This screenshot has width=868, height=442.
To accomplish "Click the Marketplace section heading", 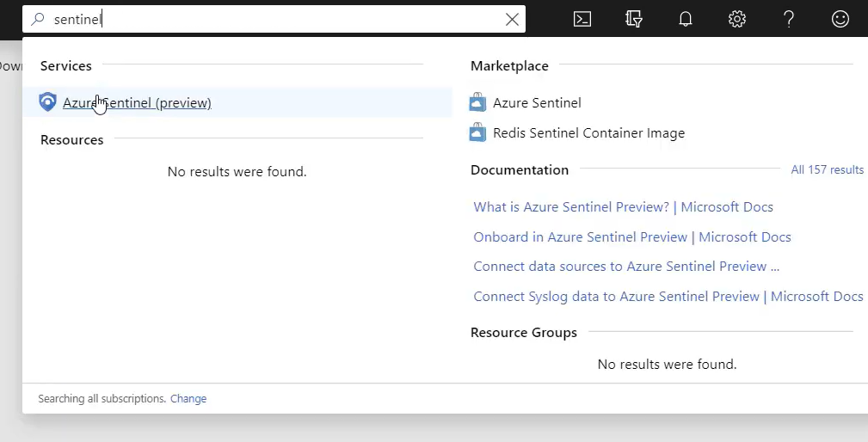I will (509, 66).
